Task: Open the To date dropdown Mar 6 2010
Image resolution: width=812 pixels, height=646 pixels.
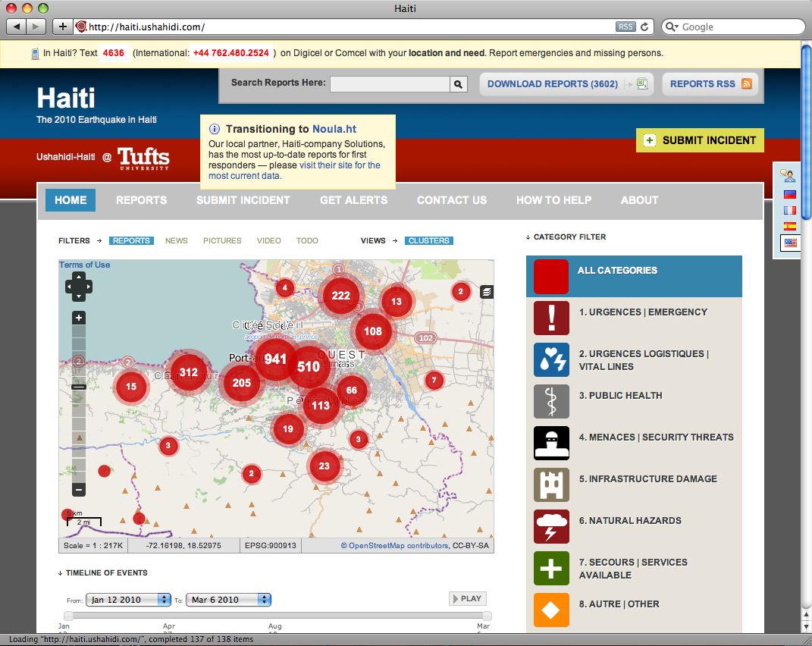Action: pyautogui.click(x=228, y=600)
